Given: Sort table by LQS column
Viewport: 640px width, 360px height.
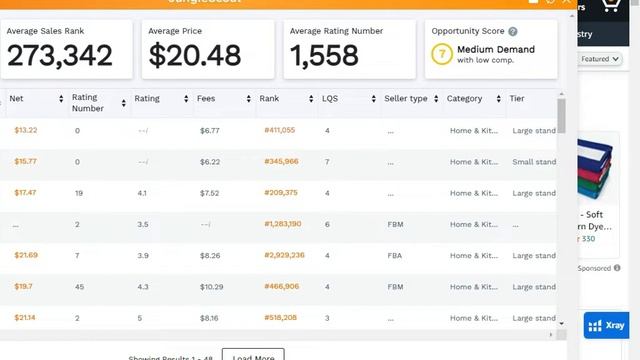Looking at the screenshot, I should pos(373,99).
